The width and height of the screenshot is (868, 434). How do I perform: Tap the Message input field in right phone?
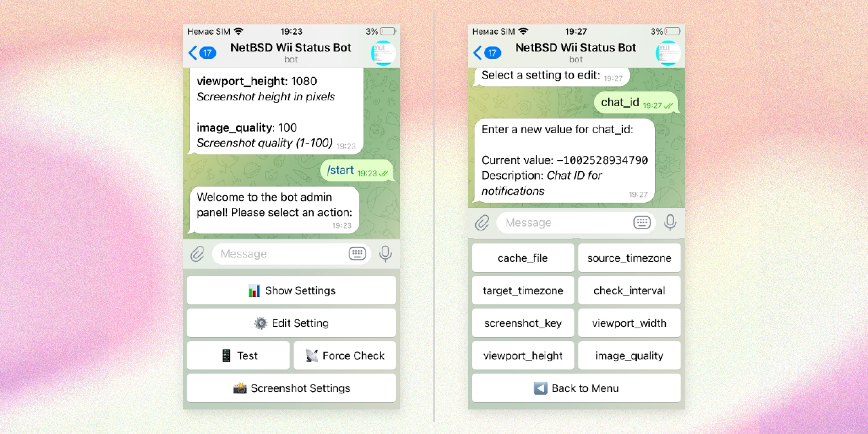pos(576,222)
